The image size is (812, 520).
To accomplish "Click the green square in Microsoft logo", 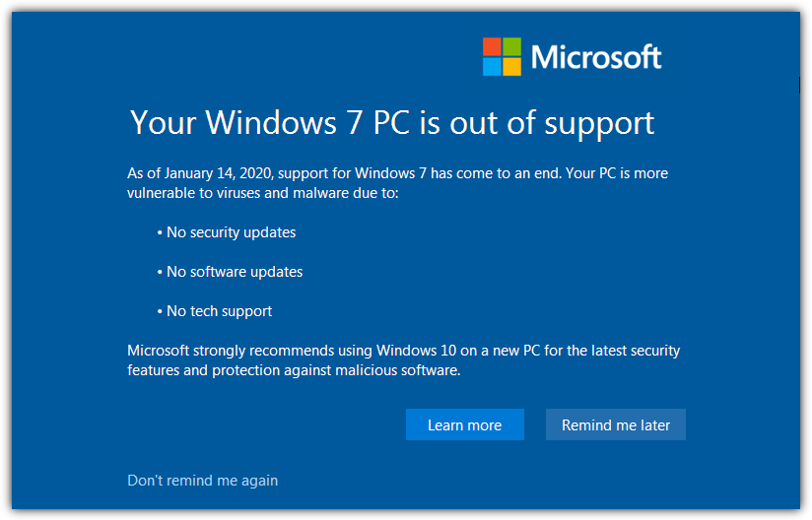I will pos(512,46).
